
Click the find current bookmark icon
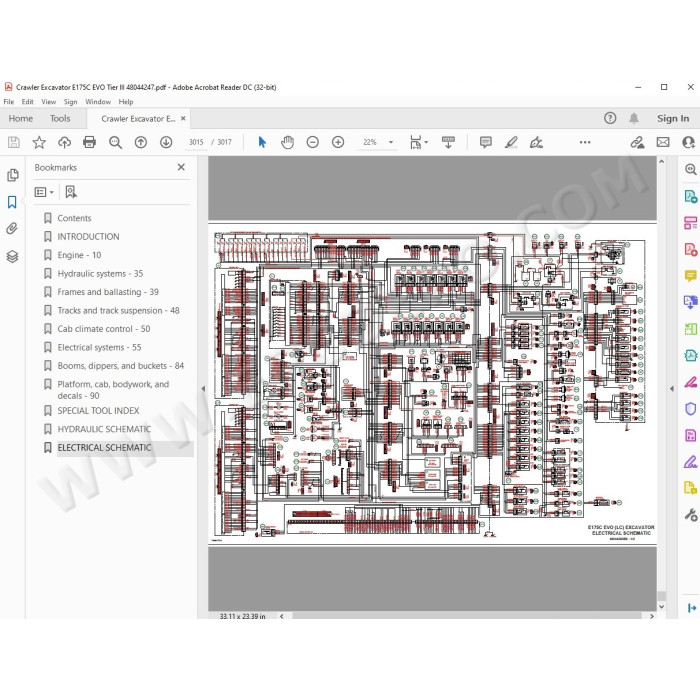point(71,192)
